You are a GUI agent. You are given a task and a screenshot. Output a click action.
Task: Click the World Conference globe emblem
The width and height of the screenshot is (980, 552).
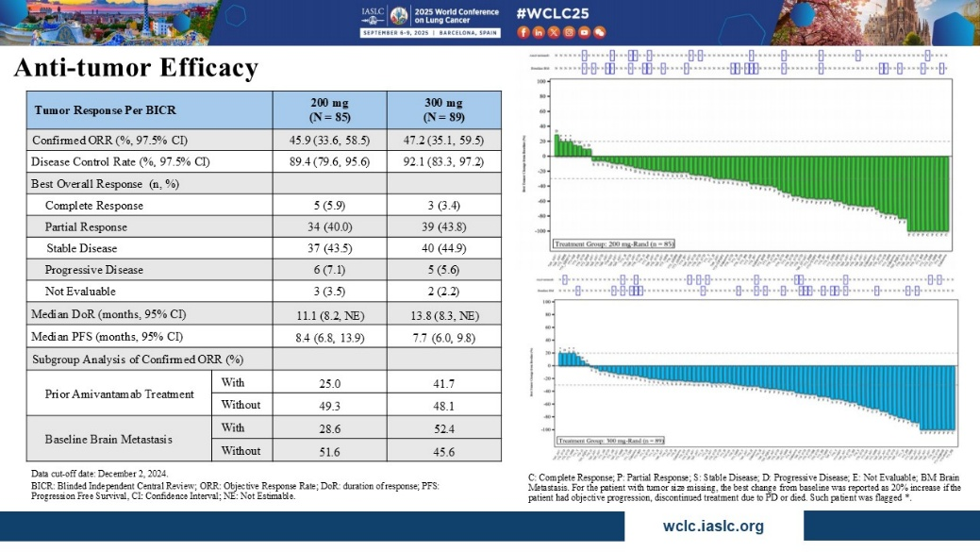tap(399, 15)
